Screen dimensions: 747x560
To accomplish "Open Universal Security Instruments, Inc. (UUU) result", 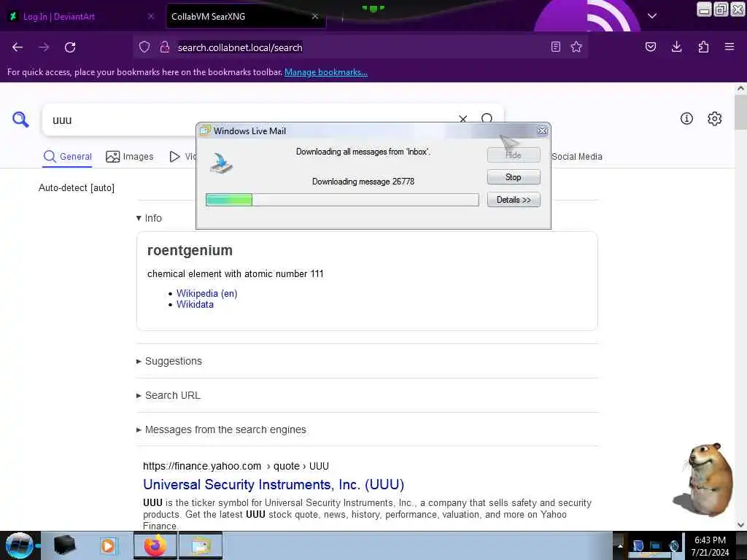I will 274,484.
